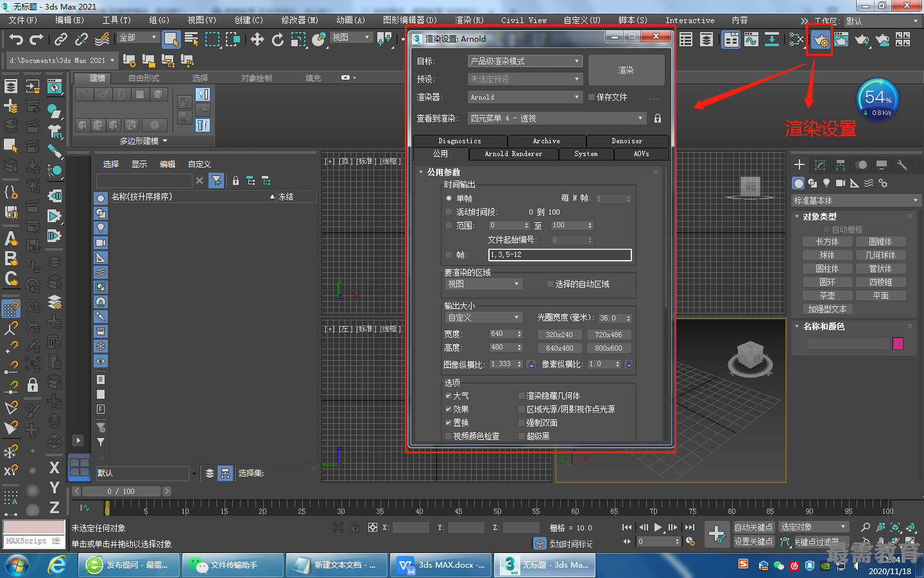
Task: Enable the 选择的自动区域 checkbox
Action: [x=550, y=284]
